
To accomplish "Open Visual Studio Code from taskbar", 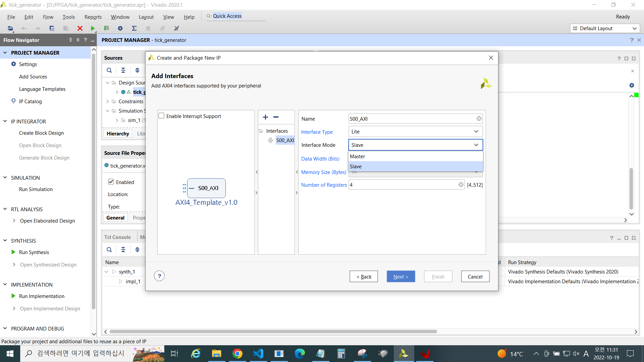I will tap(258, 354).
